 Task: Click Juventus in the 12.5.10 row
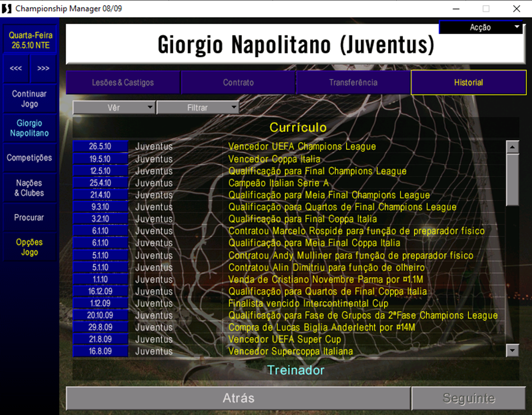pos(154,171)
